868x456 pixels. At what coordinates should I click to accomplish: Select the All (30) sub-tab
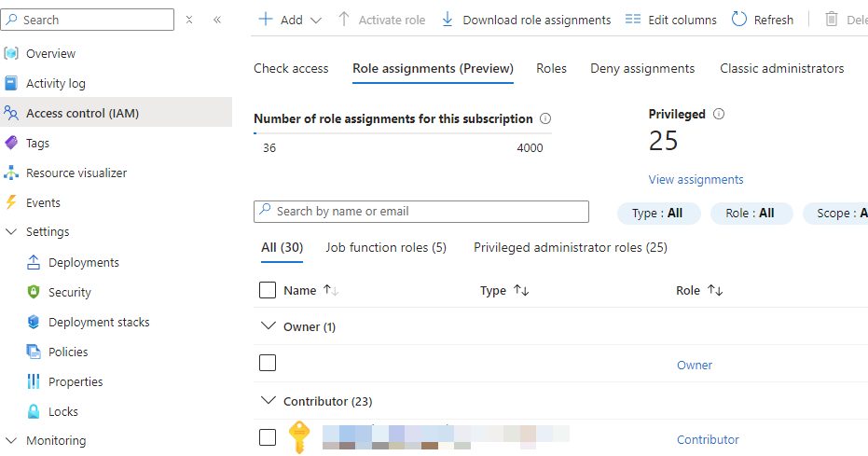tap(282, 247)
